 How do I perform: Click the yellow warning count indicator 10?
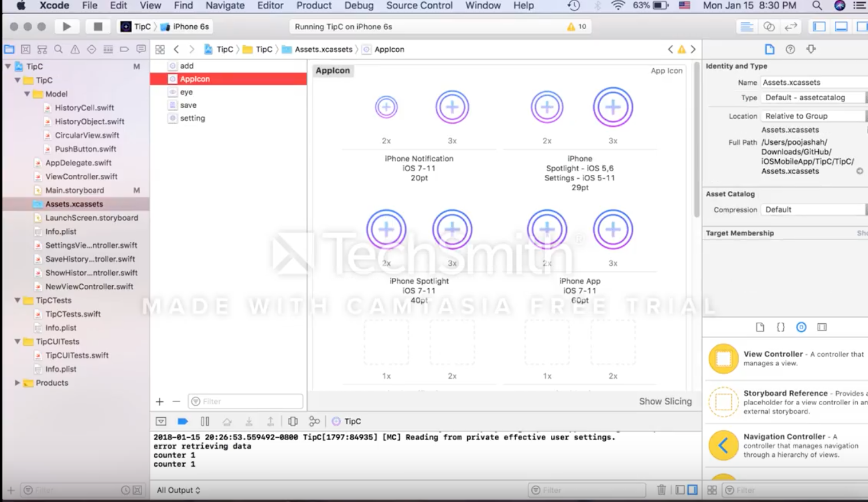(577, 26)
